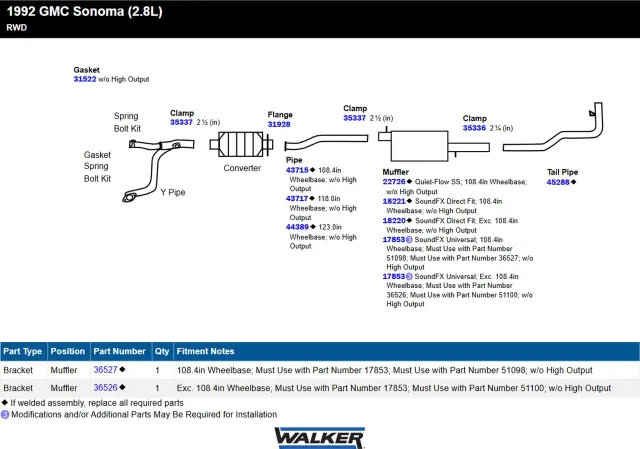The height and width of the screenshot is (449, 640).
Task: Click the Flange heading label
Action: (x=280, y=115)
